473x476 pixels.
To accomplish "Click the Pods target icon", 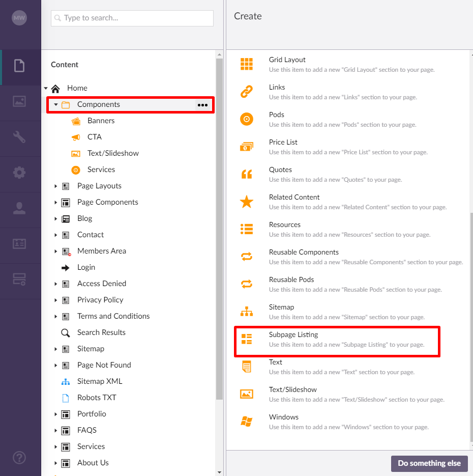I will point(247,119).
